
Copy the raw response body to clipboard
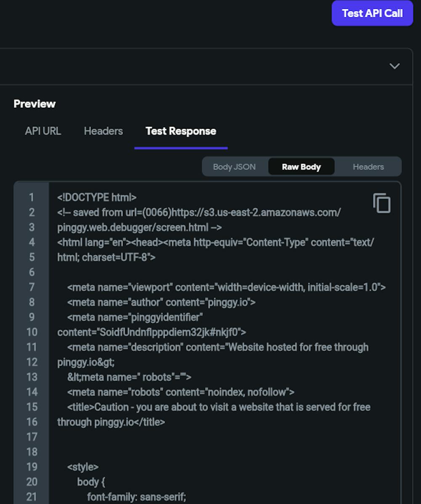[381, 204]
